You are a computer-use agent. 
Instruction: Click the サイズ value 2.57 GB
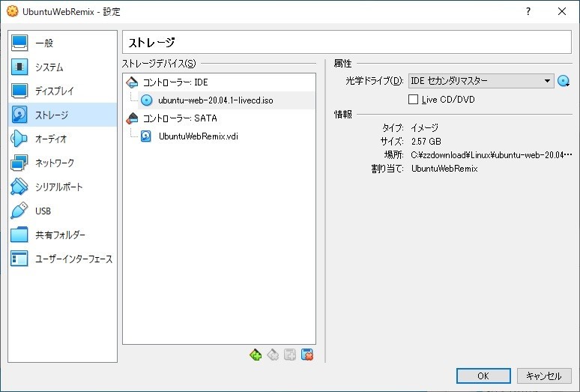click(426, 141)
